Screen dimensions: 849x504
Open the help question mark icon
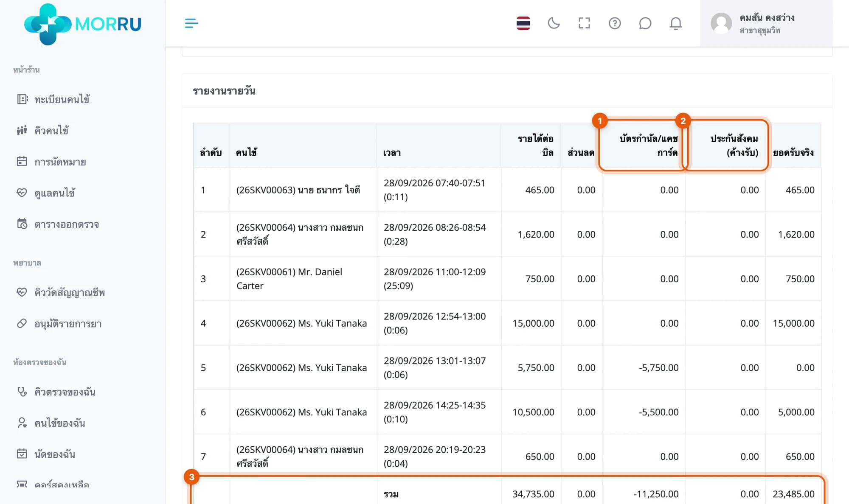[615, 23]
